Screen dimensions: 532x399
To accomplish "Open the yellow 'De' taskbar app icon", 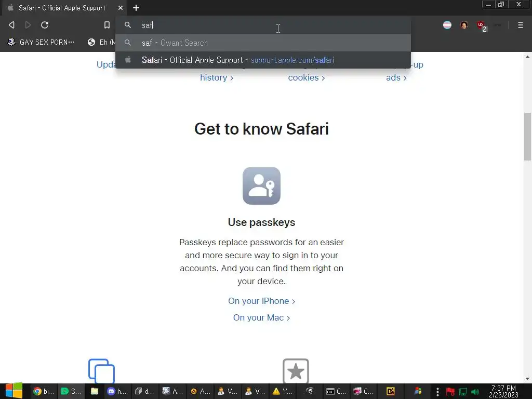I will click(x=391, y=391).
